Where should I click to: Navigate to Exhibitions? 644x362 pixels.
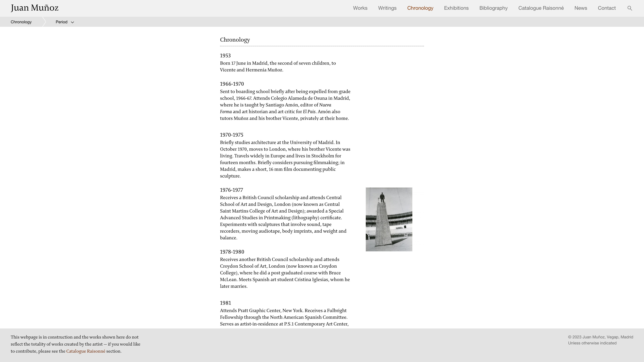coord(456,8)
